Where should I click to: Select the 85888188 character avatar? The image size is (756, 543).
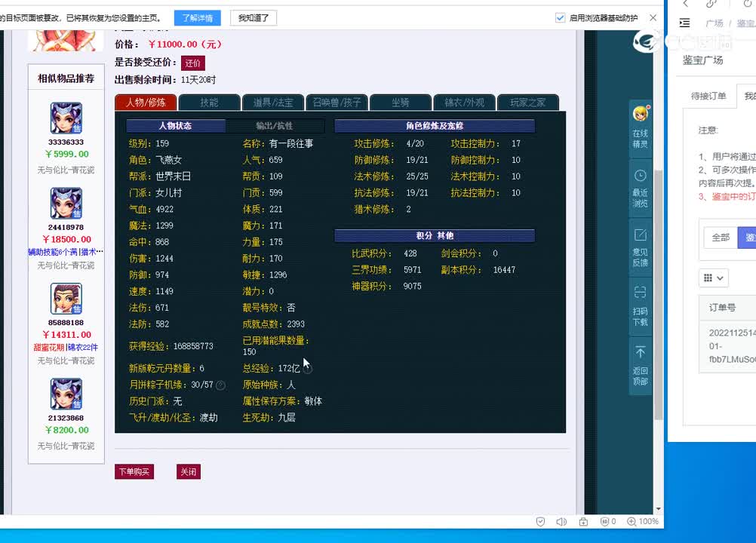(66, 298)
